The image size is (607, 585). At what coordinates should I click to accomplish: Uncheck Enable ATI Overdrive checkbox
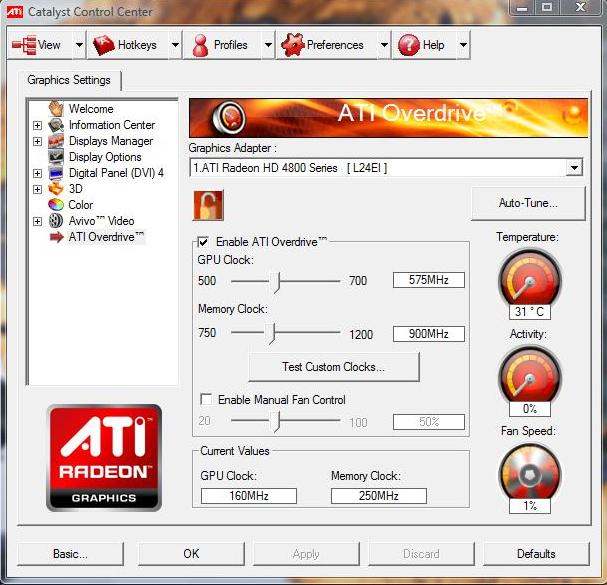click(x=203, y=242)
